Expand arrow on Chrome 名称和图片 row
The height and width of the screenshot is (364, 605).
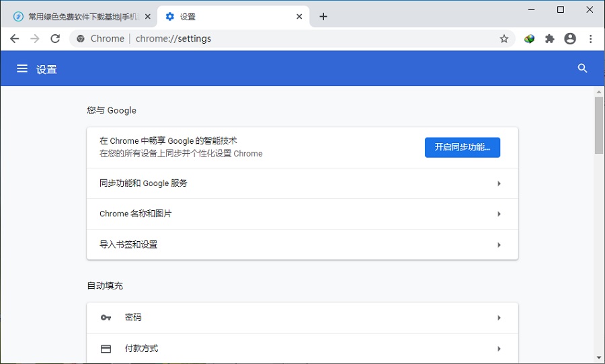coord(499,214)
